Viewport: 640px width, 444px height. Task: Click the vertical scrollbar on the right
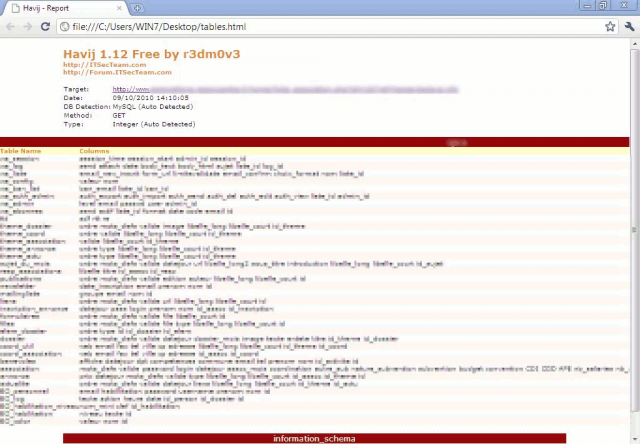coord(634,230)
